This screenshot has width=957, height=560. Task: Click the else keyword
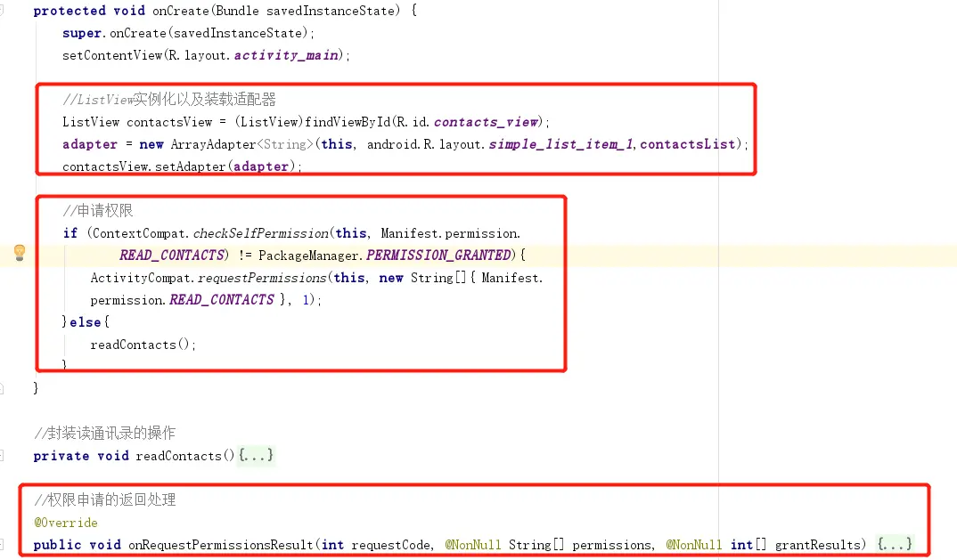coord(86,322)
